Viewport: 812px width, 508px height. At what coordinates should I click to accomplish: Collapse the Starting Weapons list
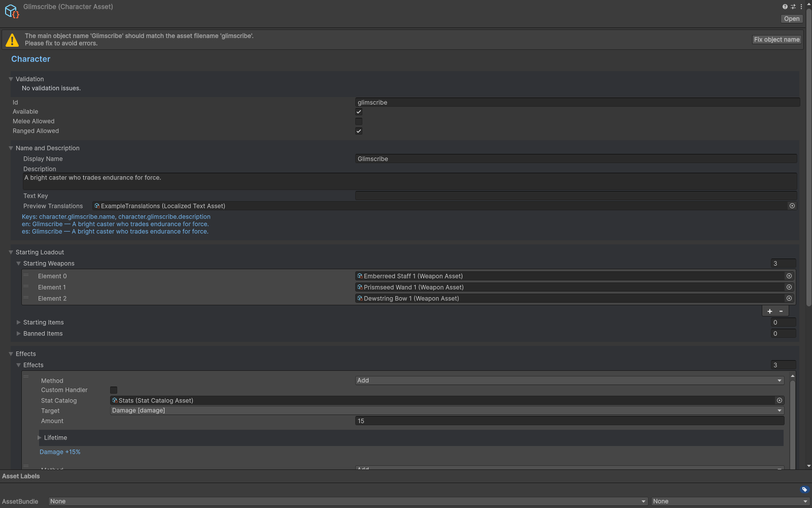(x=18, y=264)
